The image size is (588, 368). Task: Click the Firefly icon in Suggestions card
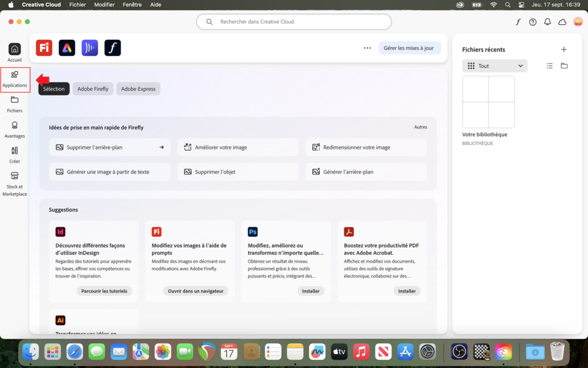[x=156, y=232]
